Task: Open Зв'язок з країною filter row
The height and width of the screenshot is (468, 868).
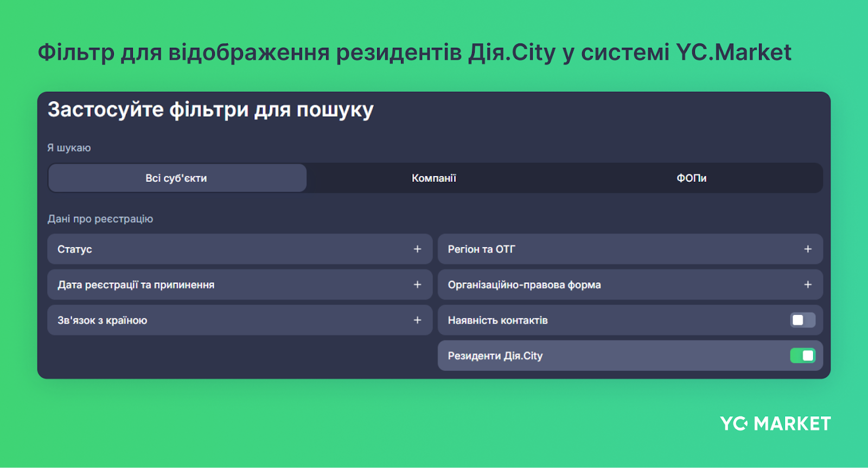Action: click(x=240, y=320)
